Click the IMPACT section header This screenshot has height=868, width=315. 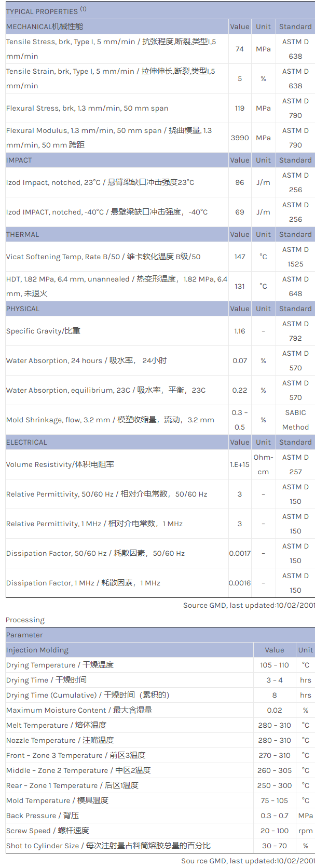coord(19,160)
